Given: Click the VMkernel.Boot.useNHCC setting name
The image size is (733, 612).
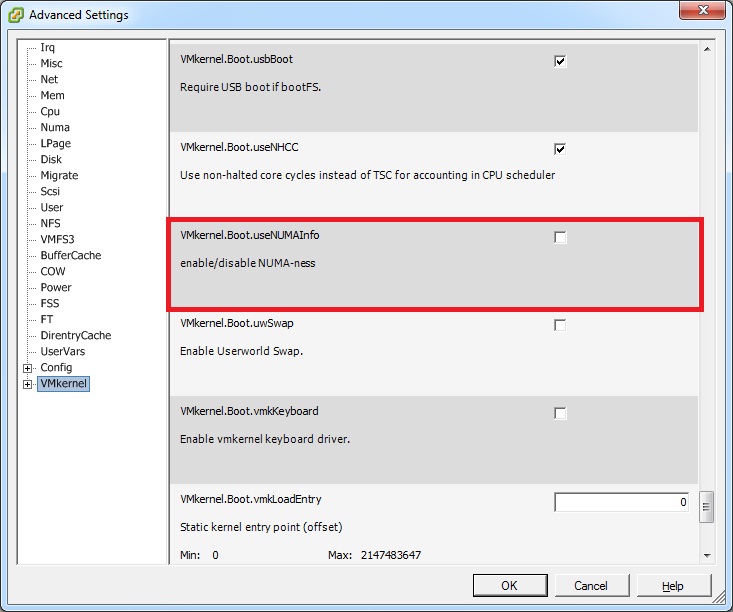Looking at the screenshot, I should [239, 147].
